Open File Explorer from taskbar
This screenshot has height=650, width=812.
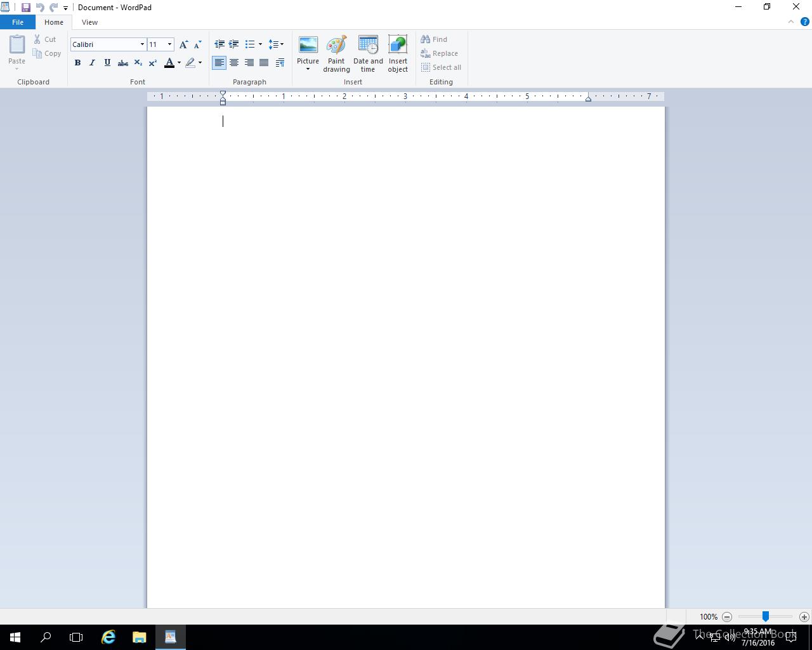pyautogui.click(x=139, y=637)
